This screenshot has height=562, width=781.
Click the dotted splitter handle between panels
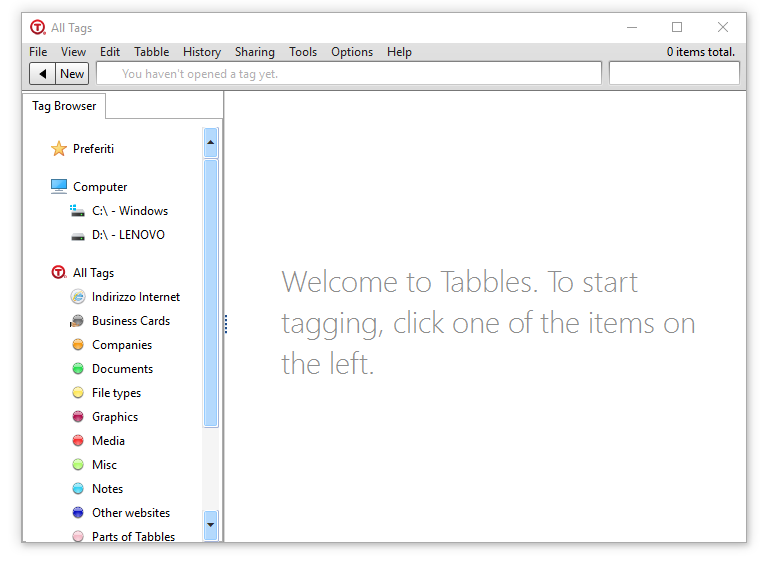coord(226,324)
